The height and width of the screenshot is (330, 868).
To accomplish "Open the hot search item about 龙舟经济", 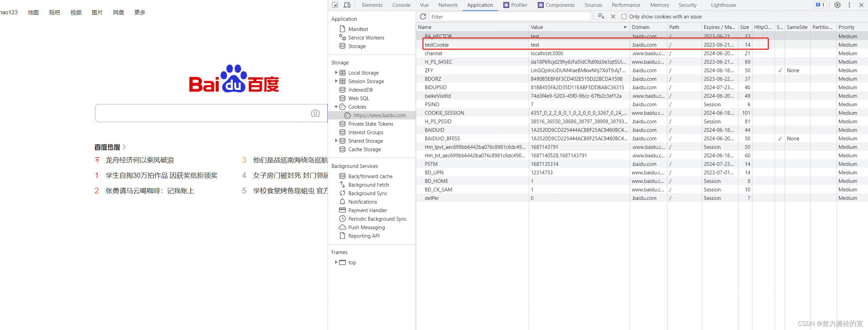I will (140, 160).
